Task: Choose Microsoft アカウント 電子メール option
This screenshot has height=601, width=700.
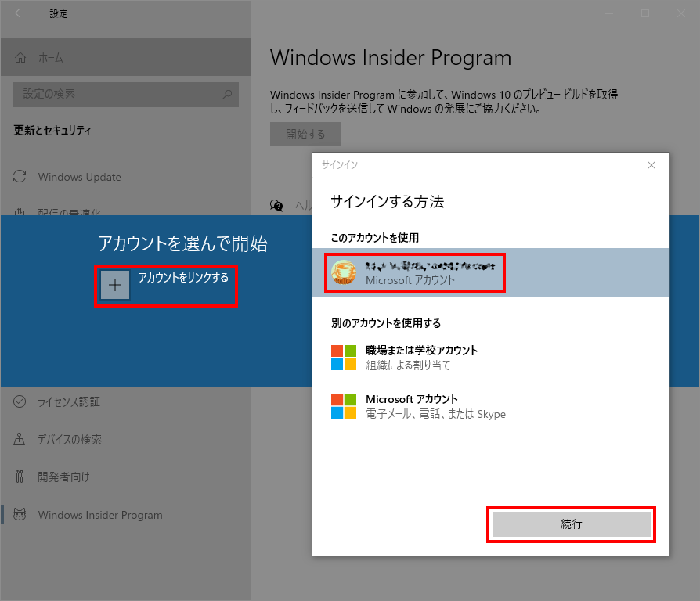Action: (x=491, y=406)
